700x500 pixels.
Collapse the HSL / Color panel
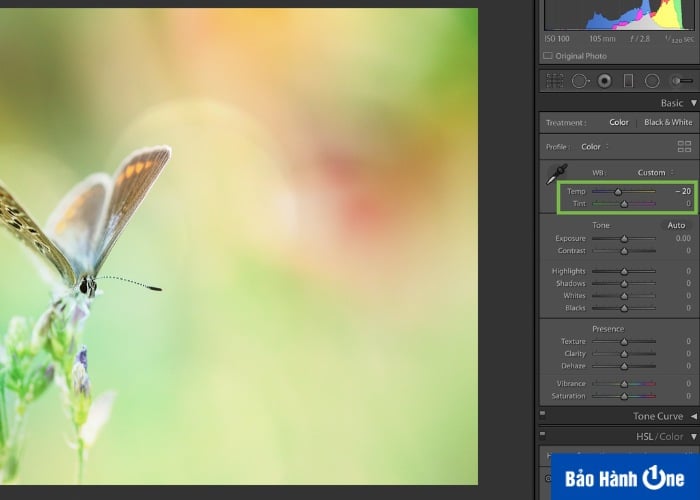click(694, 436)
